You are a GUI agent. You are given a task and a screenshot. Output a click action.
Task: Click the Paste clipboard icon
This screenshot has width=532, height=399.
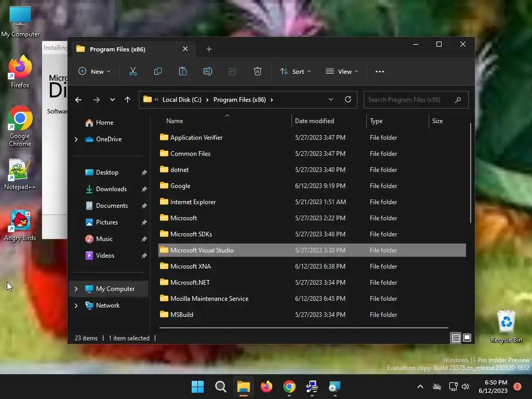182,71
